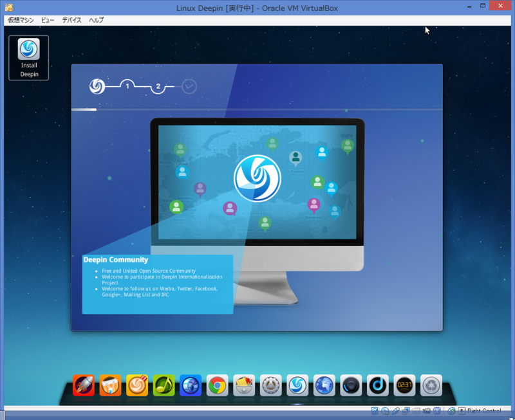The image size is (515, 420).
Task: Click the digital clock widget in the dock
Action: [x=404, y=386]
